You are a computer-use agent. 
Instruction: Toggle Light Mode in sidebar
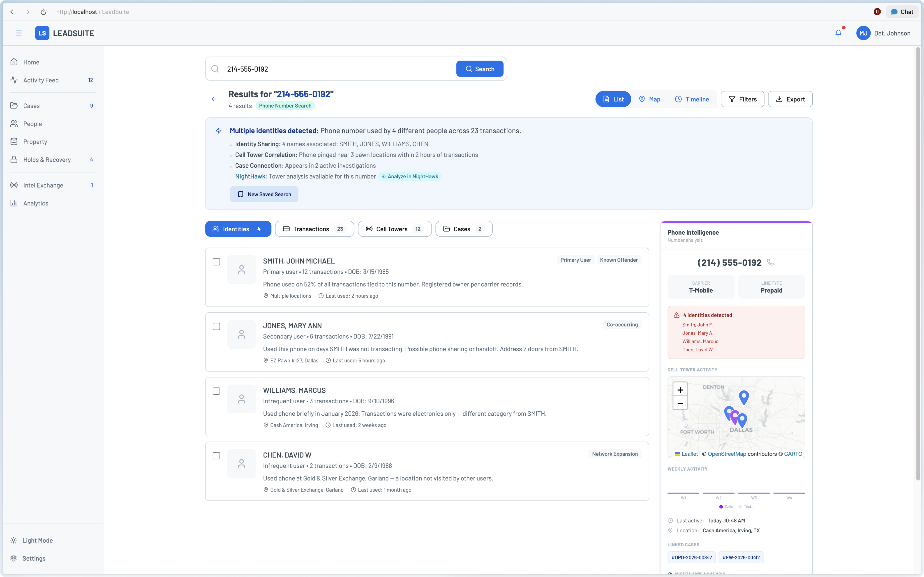(x=37, y=540)
